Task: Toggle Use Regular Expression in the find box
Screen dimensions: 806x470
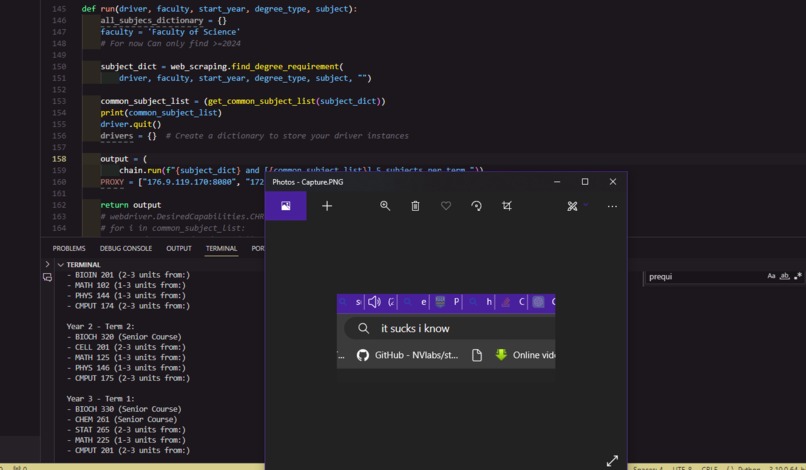Action: click(798, 276)
